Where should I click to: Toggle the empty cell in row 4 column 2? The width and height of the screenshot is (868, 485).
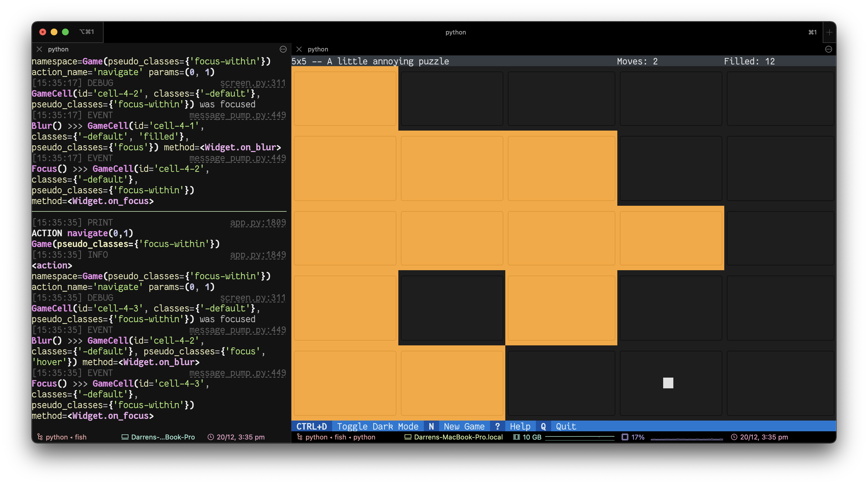(x=452, y=308)
